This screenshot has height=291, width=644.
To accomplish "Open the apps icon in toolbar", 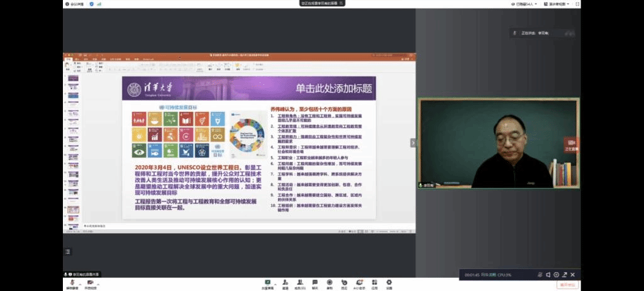I will click(x=374, y=283).
